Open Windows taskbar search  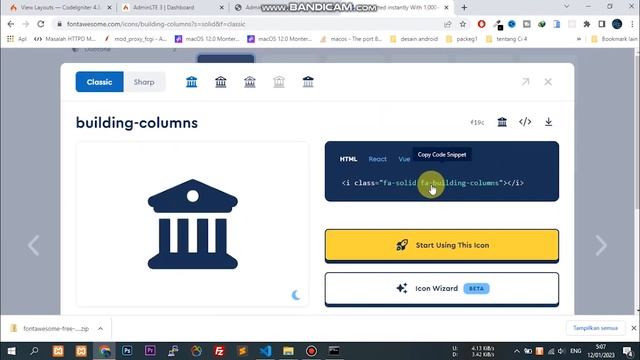point(34,351)
